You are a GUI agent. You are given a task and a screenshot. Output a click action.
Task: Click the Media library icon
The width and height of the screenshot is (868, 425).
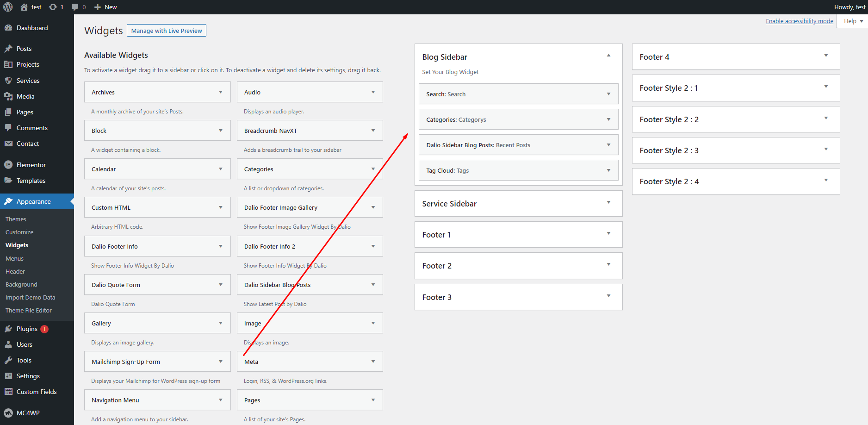[8, 96]
